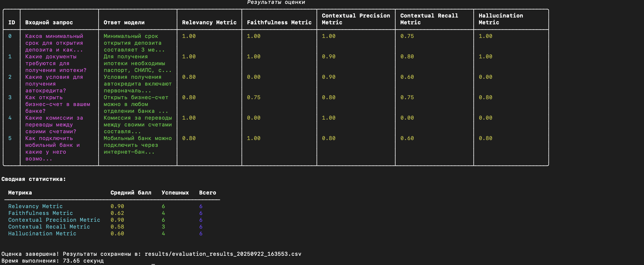Click the answer "Условия получения автокредита включают"
644x265 pixels.
[x=138, y=80]
